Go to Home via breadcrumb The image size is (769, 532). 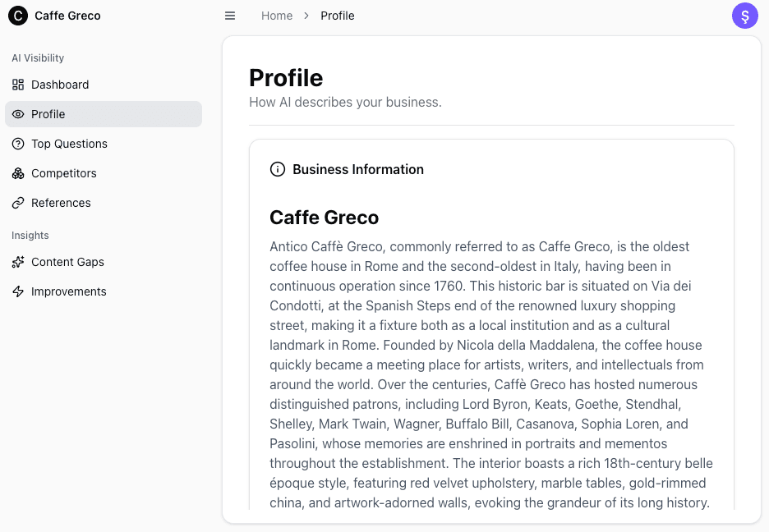coord(277,16)
